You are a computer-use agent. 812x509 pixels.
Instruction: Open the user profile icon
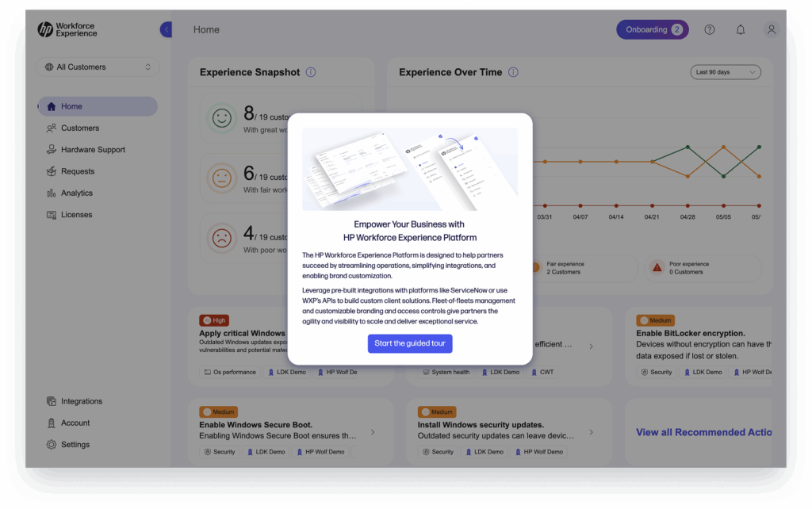point(770,29)
